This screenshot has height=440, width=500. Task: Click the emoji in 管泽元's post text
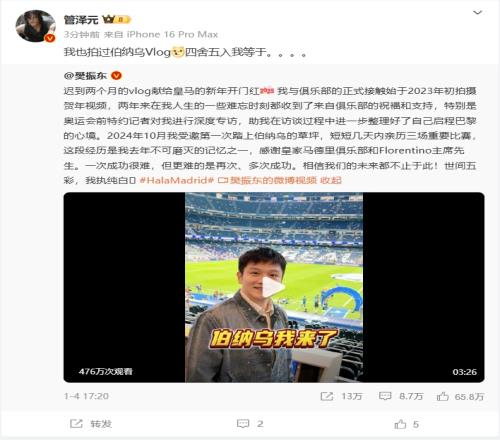(178, 52)
